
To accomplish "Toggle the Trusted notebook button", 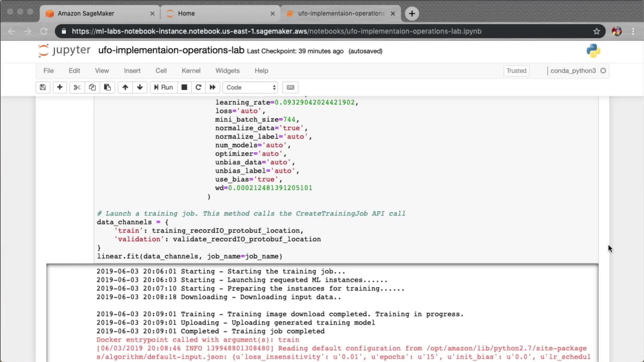I will (x=516, y=71).
